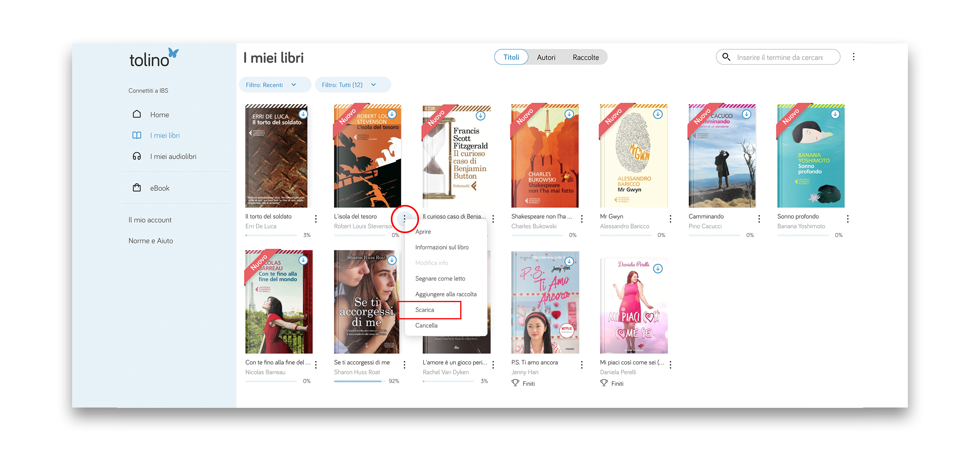
Task: Open Sonno profondo book cover
Action: click(811, 156)
